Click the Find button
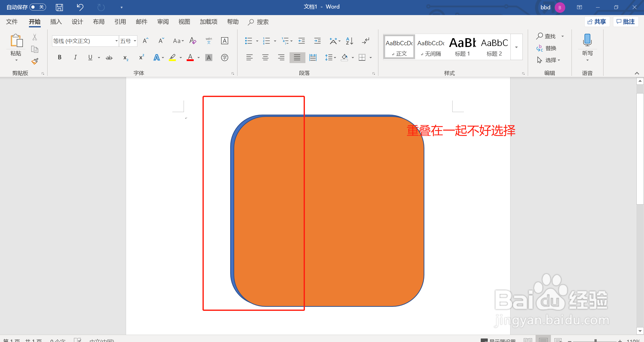 coord(546,36)
